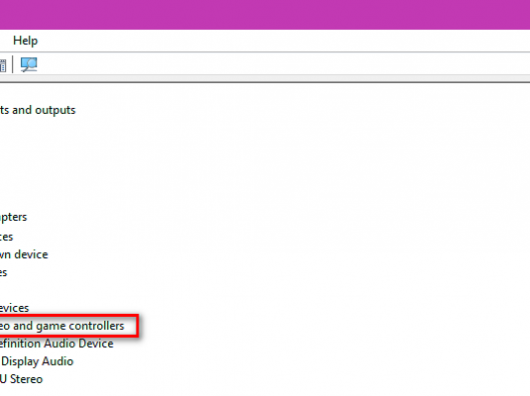Select the 'Display Audio' device
The image size is (530, 396).
click(x=37, y=361)
